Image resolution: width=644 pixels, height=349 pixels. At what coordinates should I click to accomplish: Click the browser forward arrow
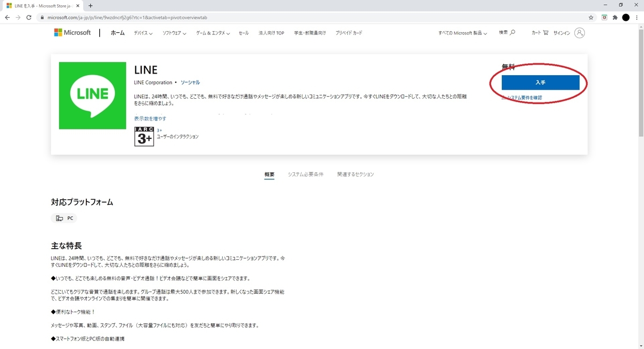[x=19, y=17]
